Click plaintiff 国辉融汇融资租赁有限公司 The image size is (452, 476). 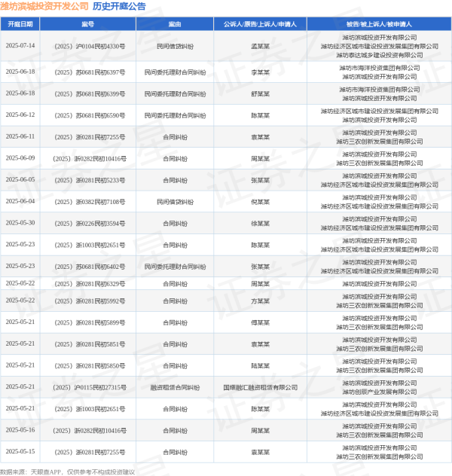click(260, 387)
